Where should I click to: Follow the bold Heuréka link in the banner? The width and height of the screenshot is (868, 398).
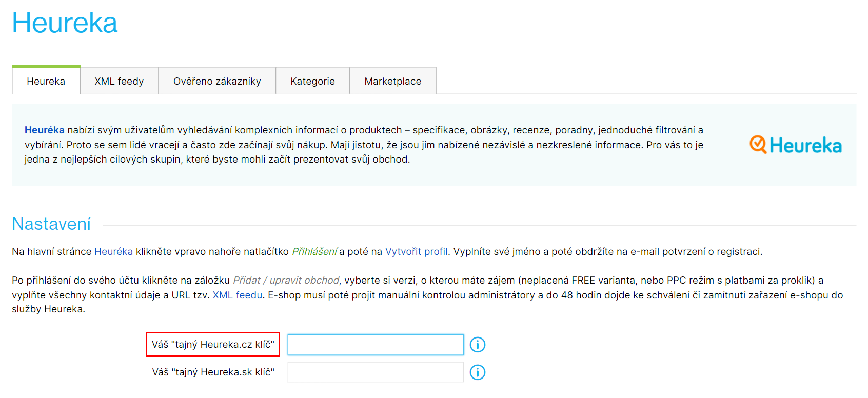pyautogui.click(x=45, y=130)
